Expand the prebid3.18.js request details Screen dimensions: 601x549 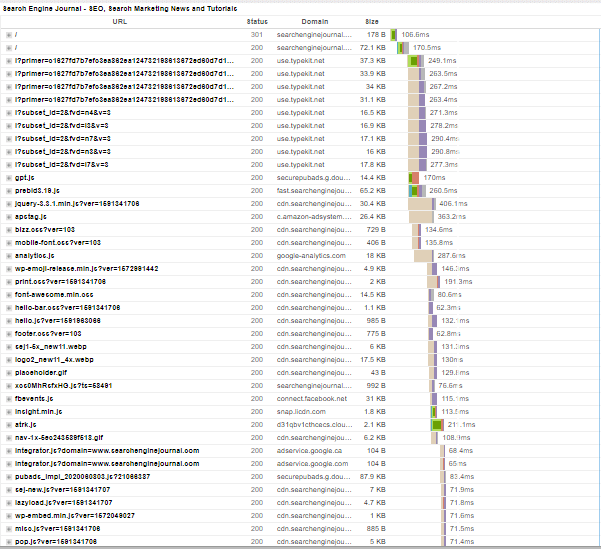pos(8,191)
